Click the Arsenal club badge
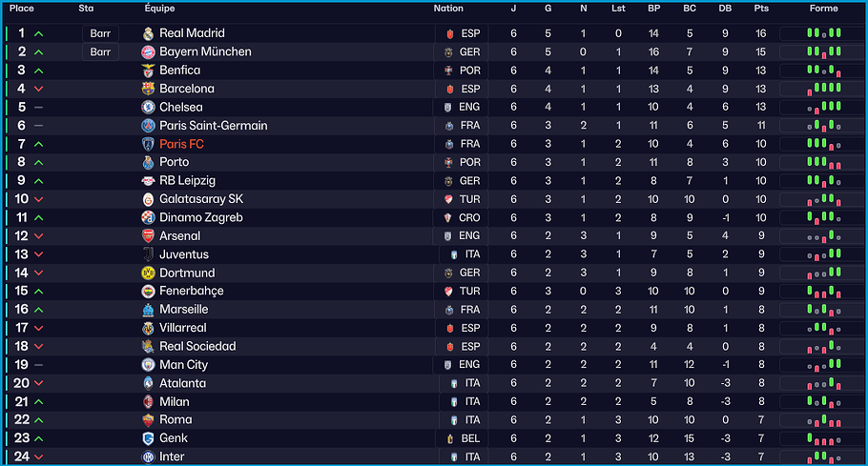 [148, 236]
